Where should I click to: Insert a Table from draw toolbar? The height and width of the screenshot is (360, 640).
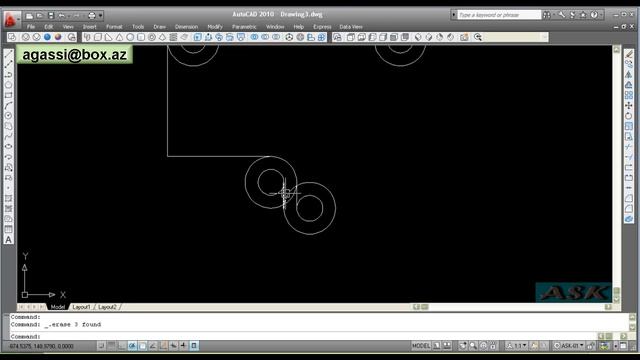click(9, 229)
